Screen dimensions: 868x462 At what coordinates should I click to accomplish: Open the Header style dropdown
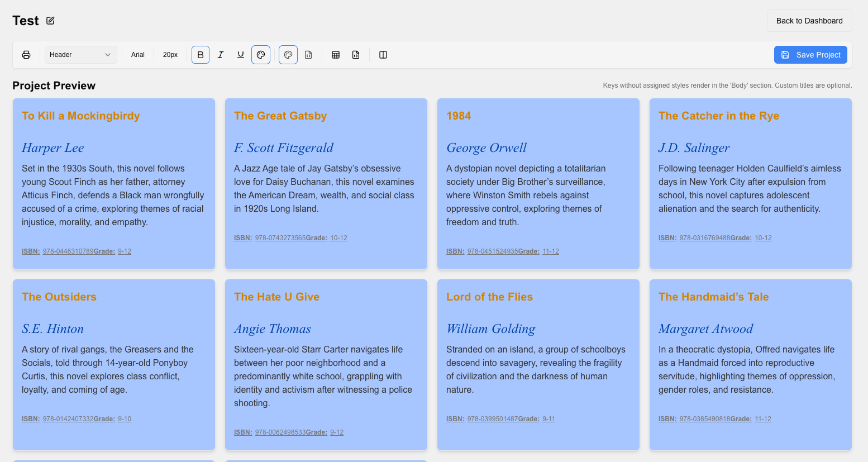80,54
